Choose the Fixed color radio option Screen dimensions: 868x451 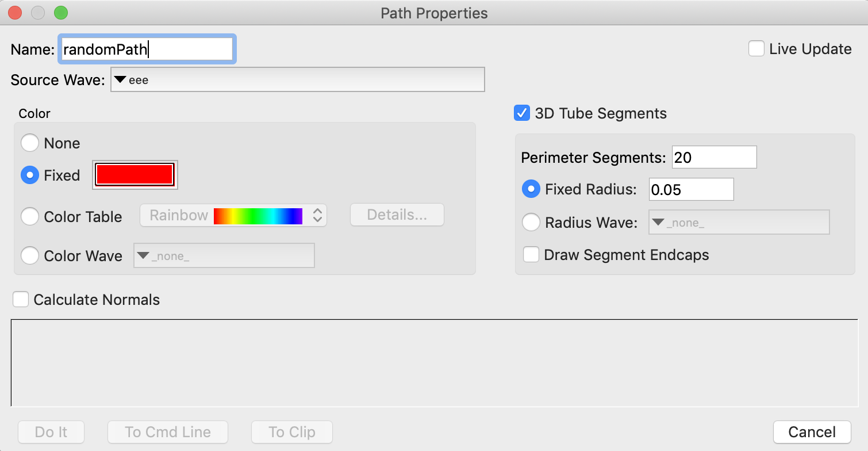(x=30, y=175)
